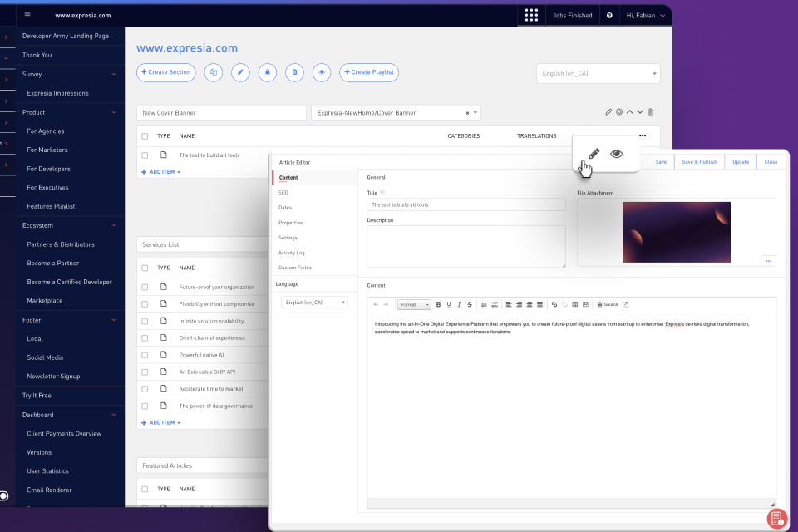
Task: Open the Format dropdown in the editor toolbar
Action: click(x=414, y=304)
